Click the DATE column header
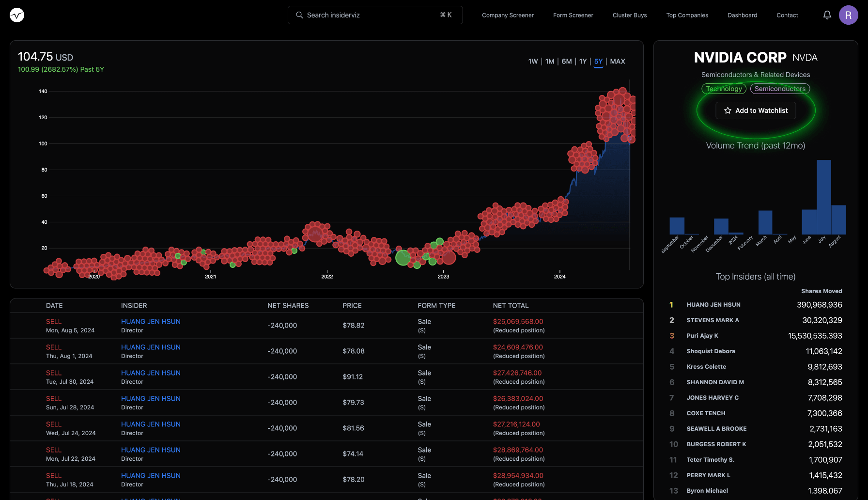Image resolution: width=868 pixels, height=500 pixels. 54,306
